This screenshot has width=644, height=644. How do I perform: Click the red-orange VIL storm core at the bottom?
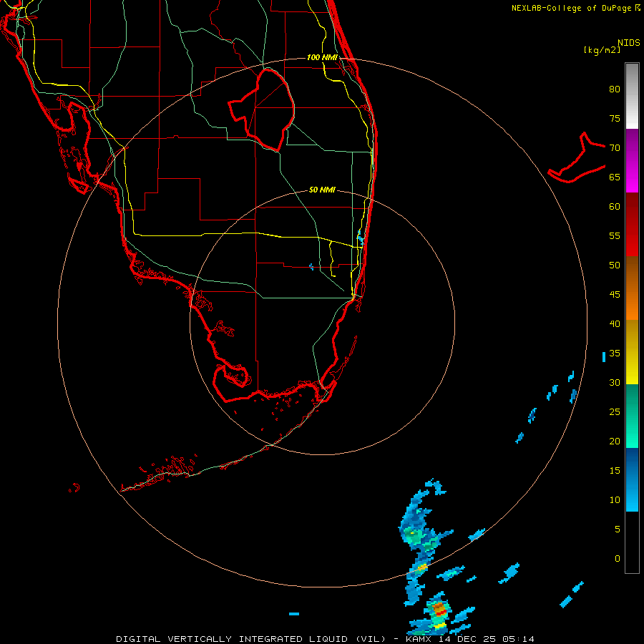439,609
